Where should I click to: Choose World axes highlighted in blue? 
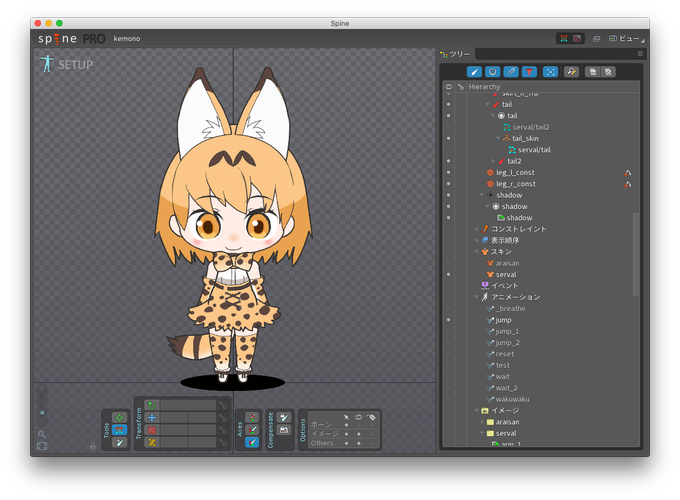point(252,442)
